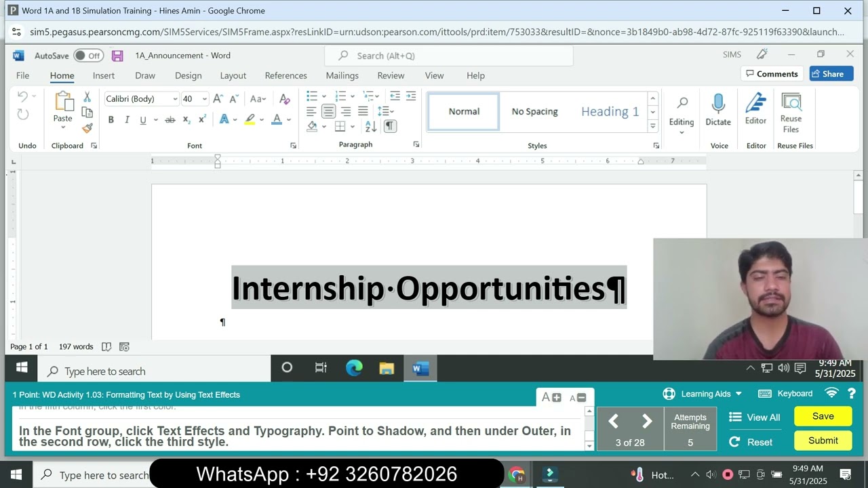
Task: Expand the Styles gallery More arrow
Action: 653,125
